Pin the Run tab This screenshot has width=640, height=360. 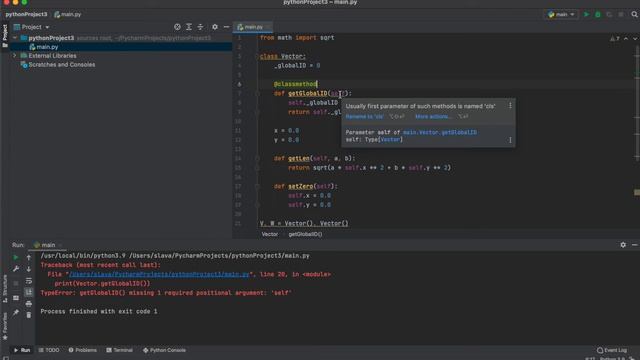click(16, 312)
